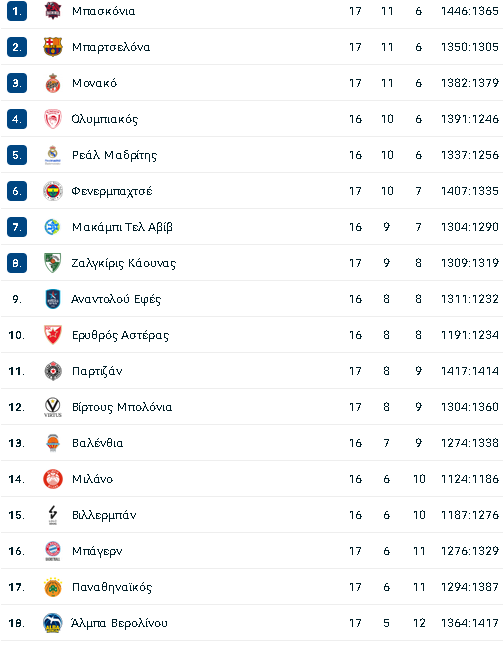The height and width of the screenshot is (645, 503).
Task: Click the Άλμπα Βερολίνου team name
Action: (119, 623)
